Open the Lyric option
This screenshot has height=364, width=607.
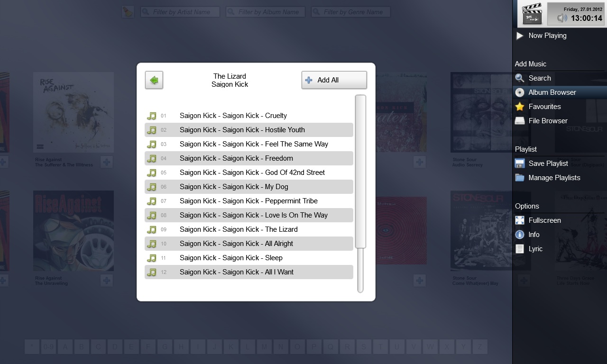coord(560,249)
